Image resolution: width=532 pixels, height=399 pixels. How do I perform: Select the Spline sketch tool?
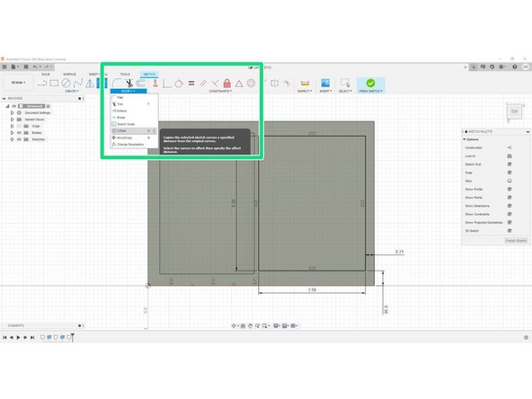click(78, 83)
